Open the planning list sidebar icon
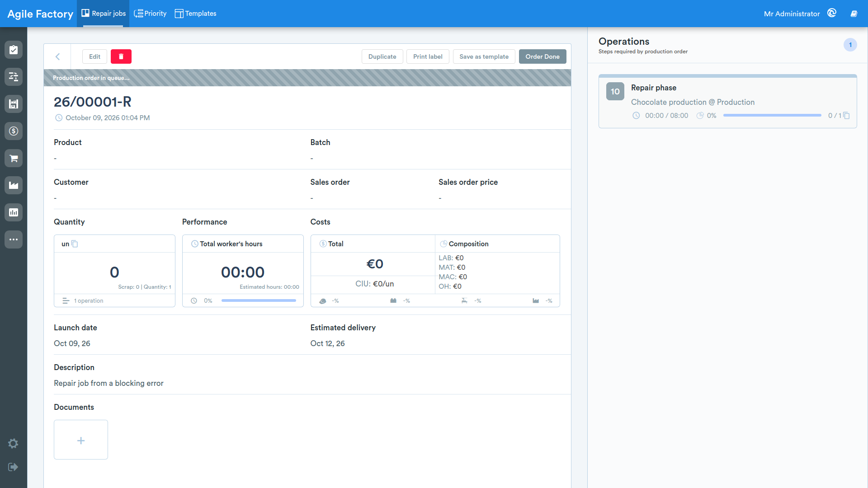This screenshot has height=488, width=868. click(x=14, y=77)
